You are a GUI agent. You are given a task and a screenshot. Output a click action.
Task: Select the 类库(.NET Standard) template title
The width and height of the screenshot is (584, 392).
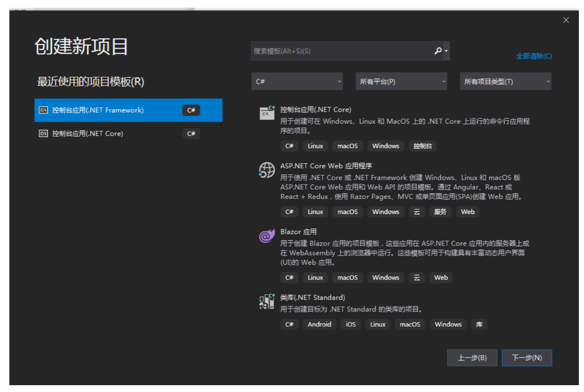click(x=312, y=297)
